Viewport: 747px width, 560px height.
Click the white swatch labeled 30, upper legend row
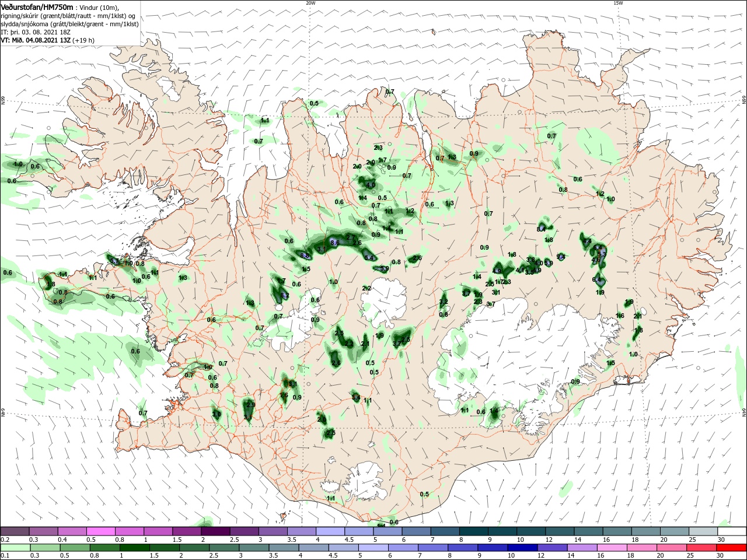pyautogui.click(x=732, y=531)
